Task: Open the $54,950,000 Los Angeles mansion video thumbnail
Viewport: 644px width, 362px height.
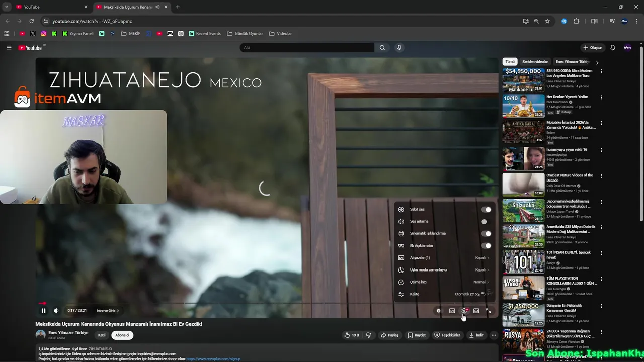Action: 523,79
